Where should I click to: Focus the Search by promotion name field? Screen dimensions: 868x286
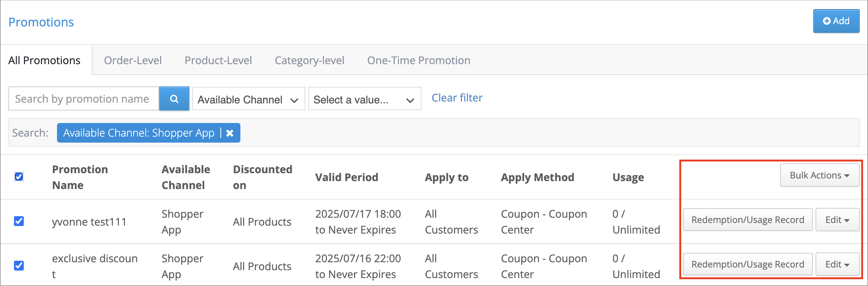[83, 99]
